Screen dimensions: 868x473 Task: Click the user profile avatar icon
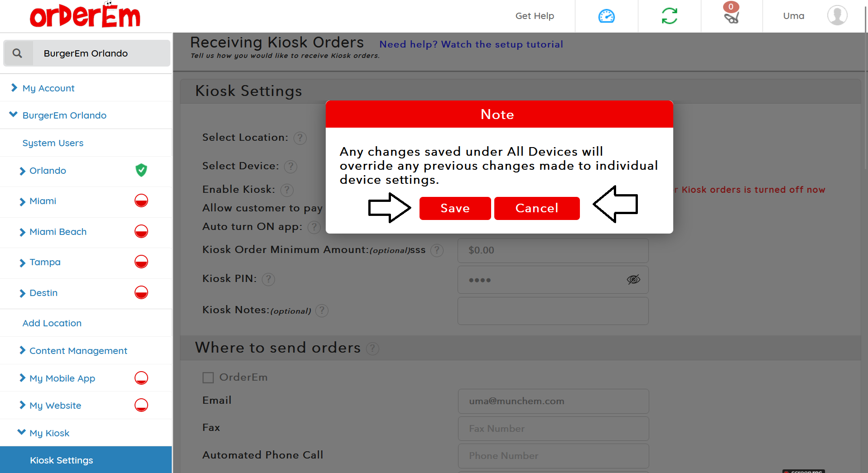click(837, 16)
